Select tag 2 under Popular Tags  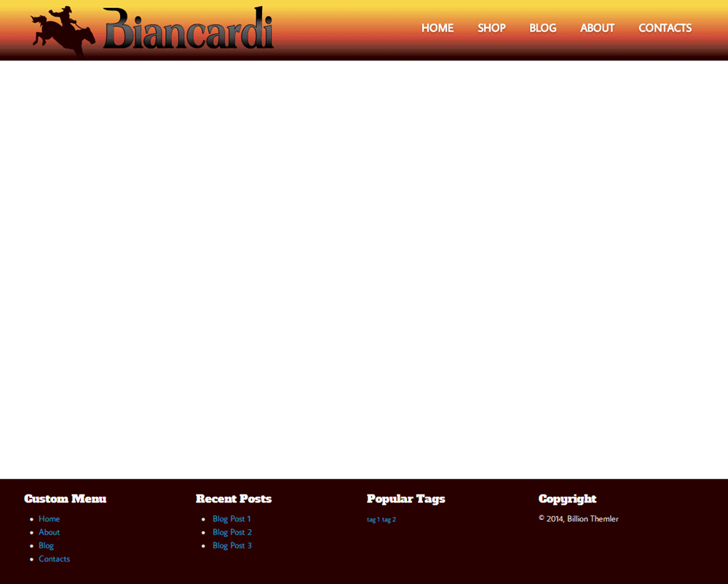tap(389, 519)
